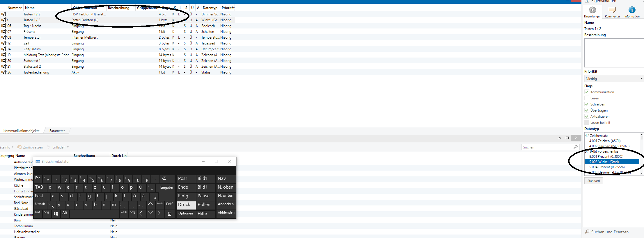
Task: Click the Druck key on on-screen keyboard
Action: tap(186, 205)
